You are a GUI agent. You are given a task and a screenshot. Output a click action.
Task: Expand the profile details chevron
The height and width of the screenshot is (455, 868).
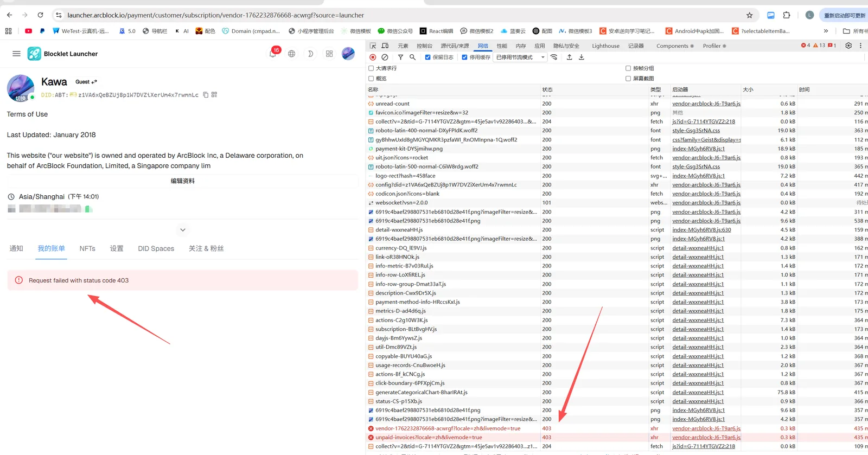(183, 230)
